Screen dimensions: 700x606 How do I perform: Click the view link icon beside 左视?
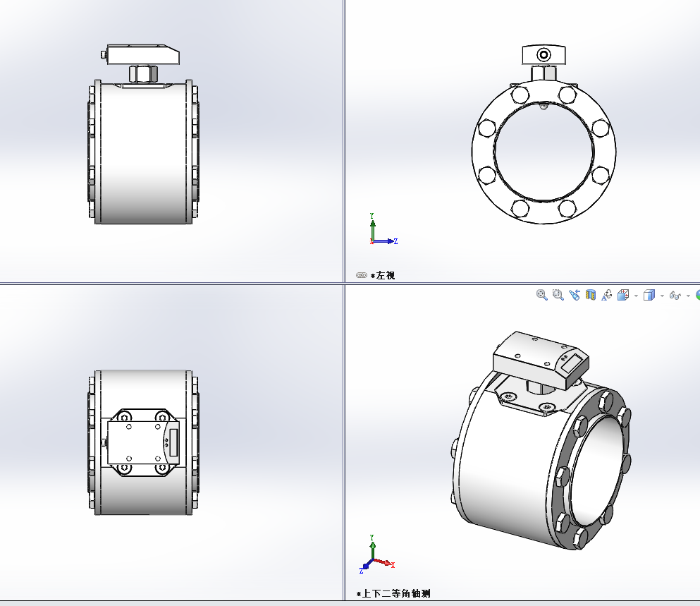(x=361, y=275)
